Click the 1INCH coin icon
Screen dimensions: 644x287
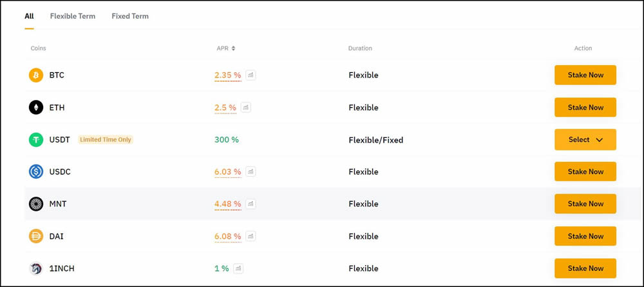coord(36,268)
